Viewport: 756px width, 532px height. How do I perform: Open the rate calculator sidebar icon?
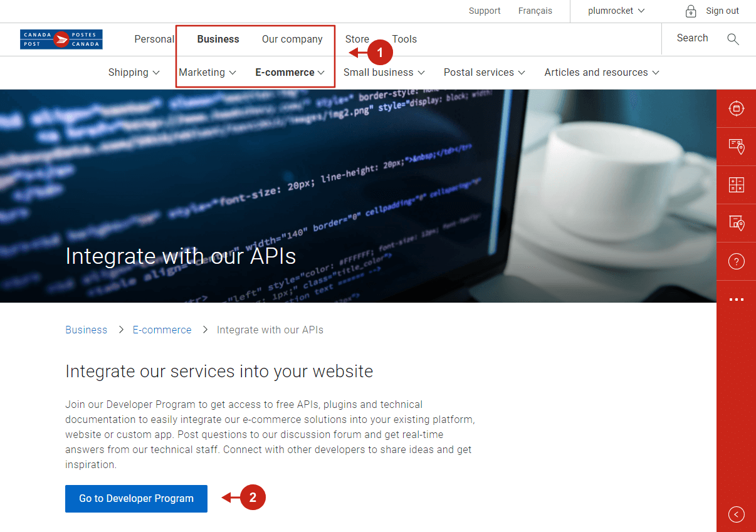click(x=736, y=185)
